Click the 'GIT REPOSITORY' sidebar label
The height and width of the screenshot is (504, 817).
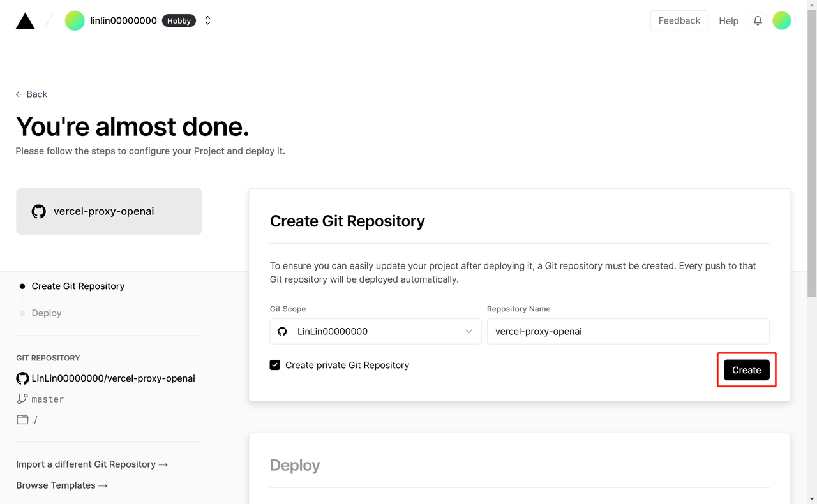coord(48,358)
